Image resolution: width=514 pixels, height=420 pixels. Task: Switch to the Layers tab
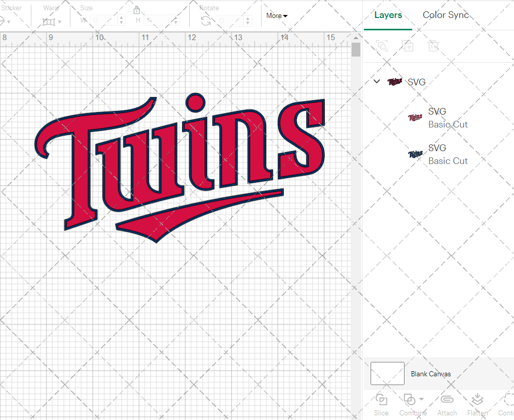point(388,15)
